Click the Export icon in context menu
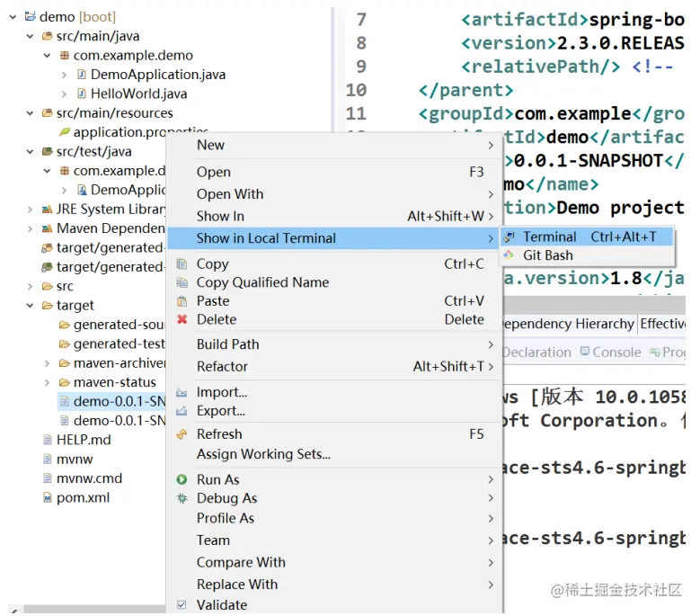Image resolution: width=700 pixels, height=616 pixels. pos(182,411)
